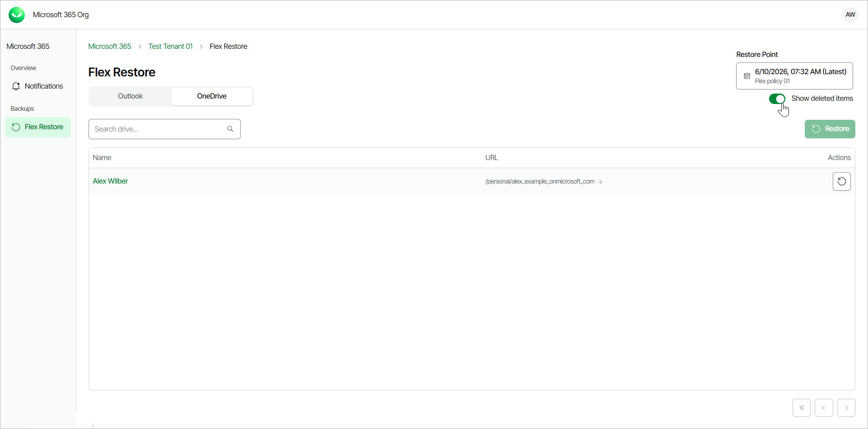Switch to the Outlook tab
Image resolution: width=868 pixels, height=429 pixels.
click(130, 96)
